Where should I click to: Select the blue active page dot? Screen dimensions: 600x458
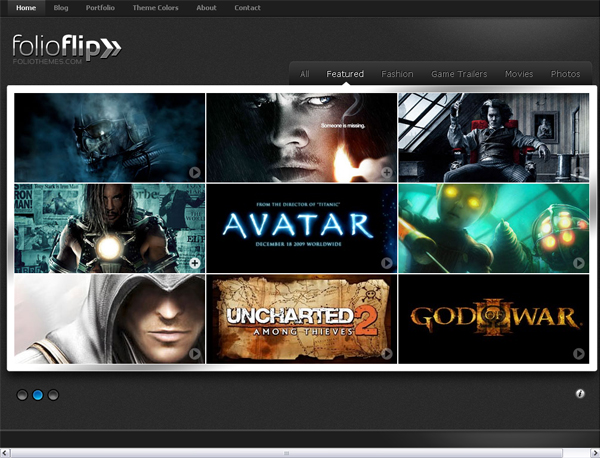[x=38, y=395]
